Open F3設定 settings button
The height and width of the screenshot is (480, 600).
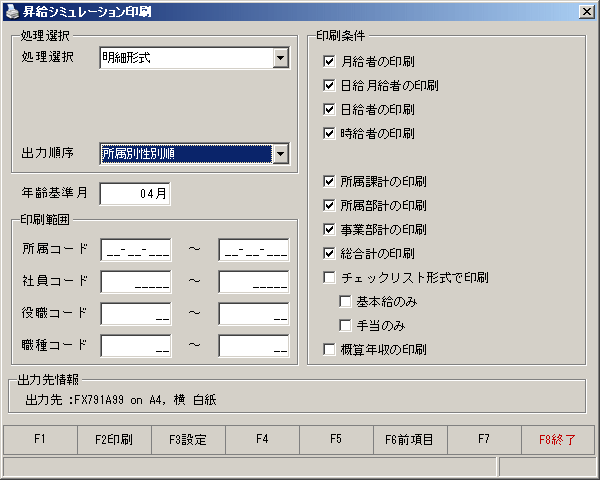tap(188, 439)
